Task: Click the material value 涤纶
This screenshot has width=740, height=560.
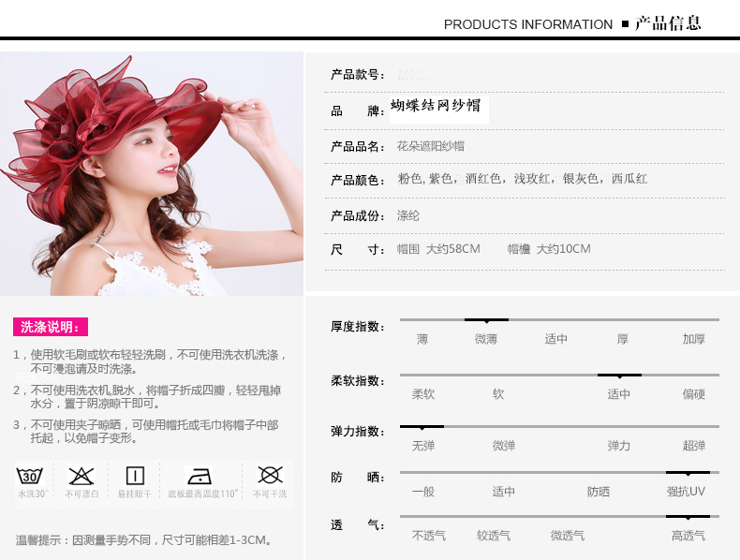Action: (x=408, y=216)
